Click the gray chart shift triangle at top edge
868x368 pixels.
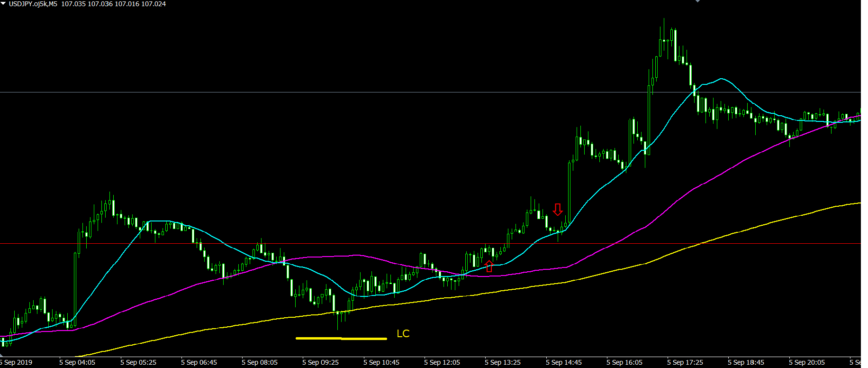[x=697, y=1]
